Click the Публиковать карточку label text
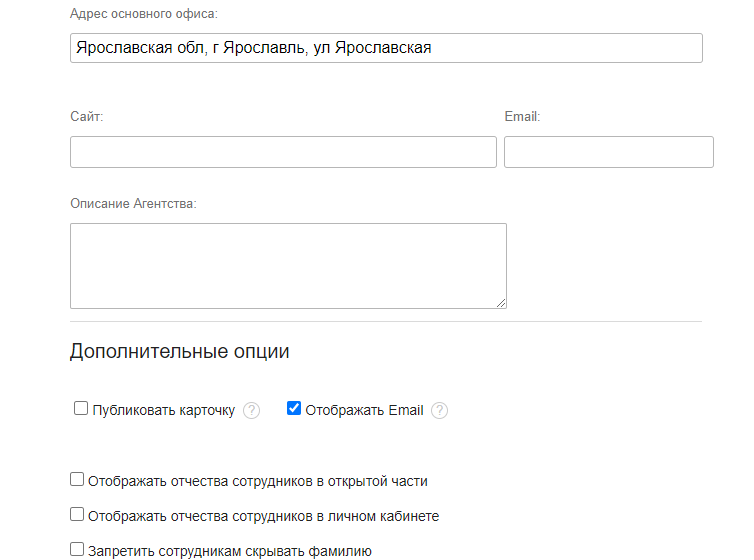Image resolution: width=754 pixels, height=560 pixels. (164, 410)
